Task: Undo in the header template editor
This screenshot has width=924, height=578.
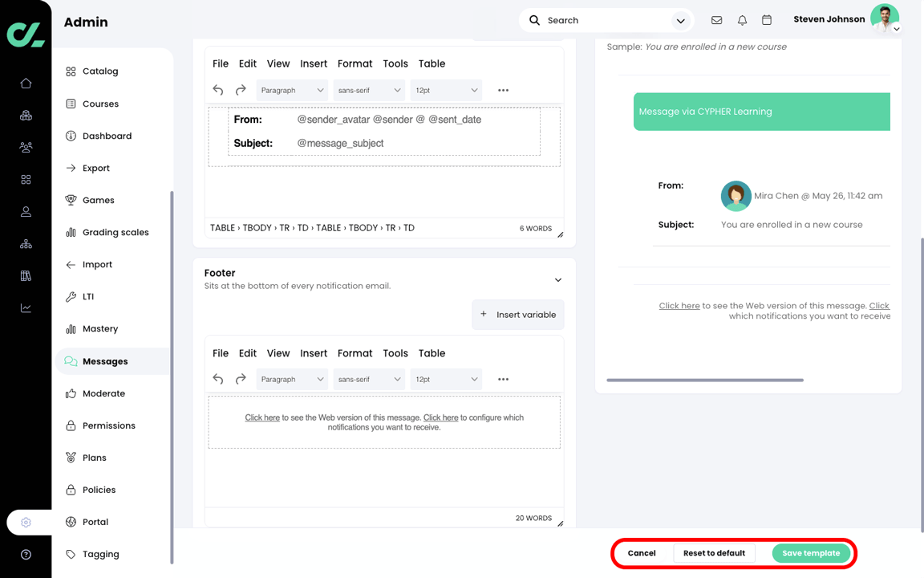Action: coord(218,90)
